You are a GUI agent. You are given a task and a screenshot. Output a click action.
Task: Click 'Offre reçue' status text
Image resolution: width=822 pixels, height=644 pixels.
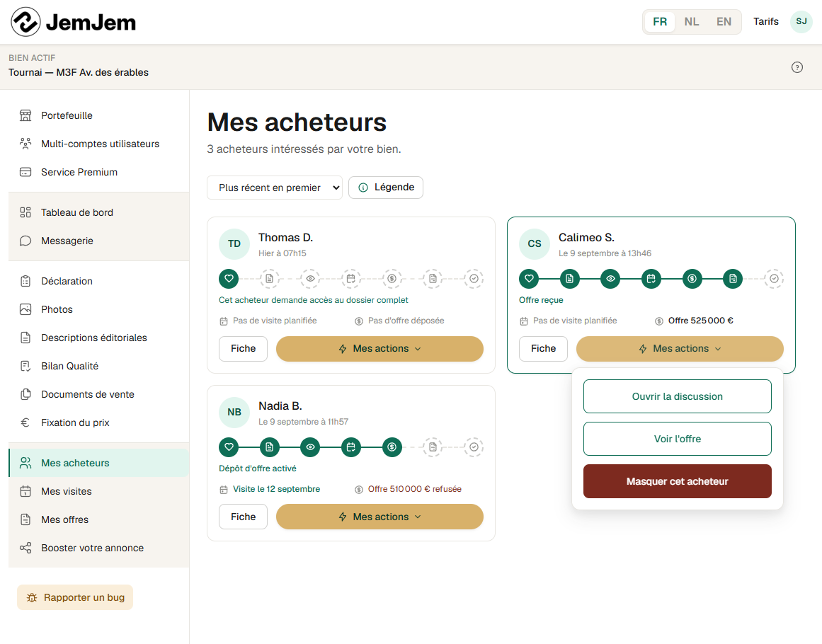pos(541,300)
